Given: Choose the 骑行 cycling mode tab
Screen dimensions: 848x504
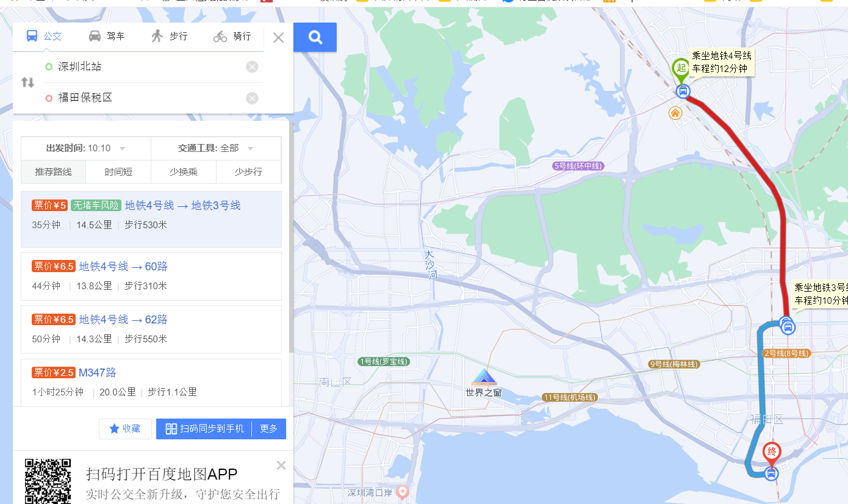Looking at the screenshot, I should [x=232, y=37].
